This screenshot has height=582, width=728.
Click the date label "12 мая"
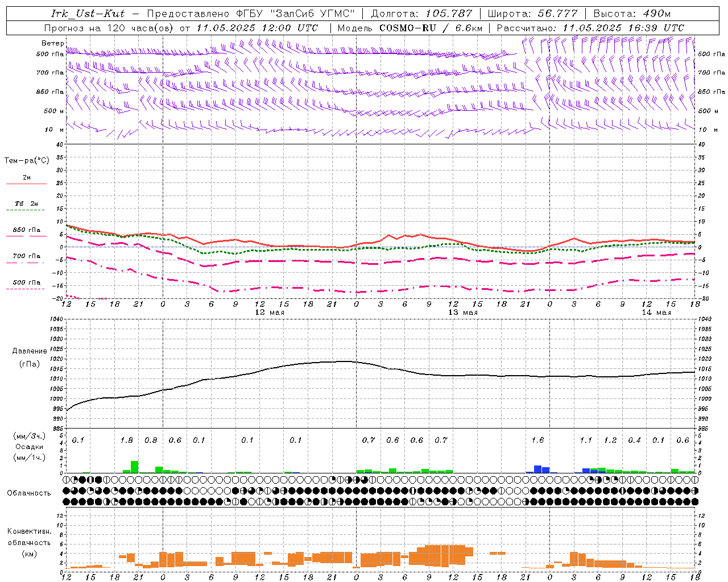(270, 313)
